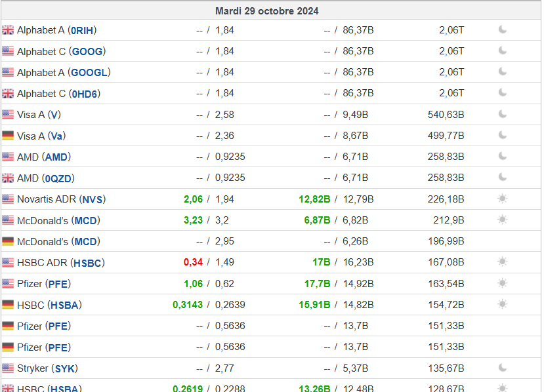
Task: Click the US flag beside Alphabet A (GOOGL)
Action: point(8,73)
